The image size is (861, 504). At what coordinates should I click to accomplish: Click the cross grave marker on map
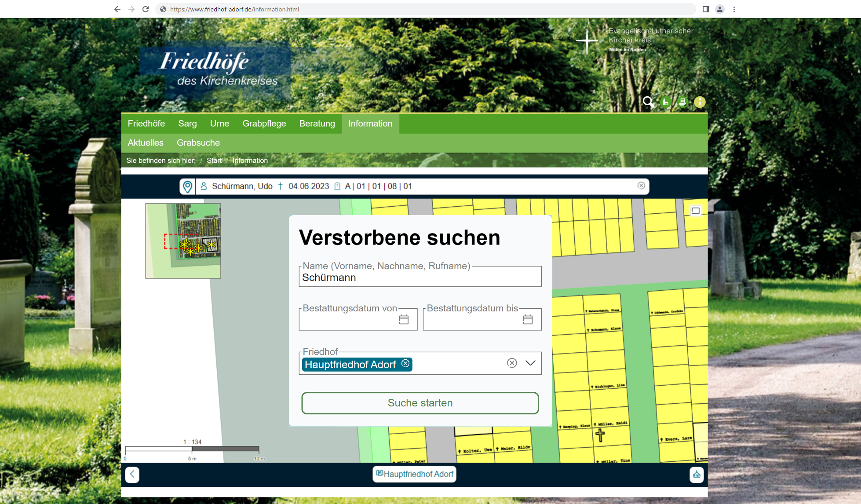tap(600, 435)
